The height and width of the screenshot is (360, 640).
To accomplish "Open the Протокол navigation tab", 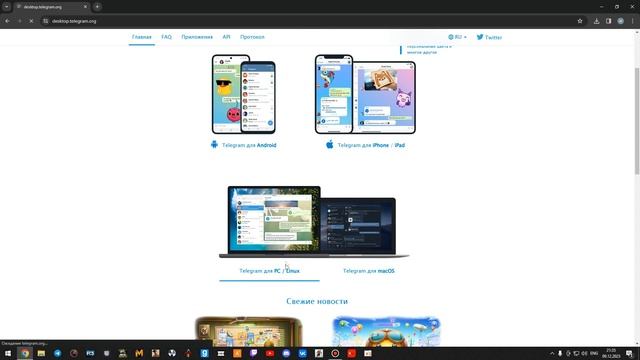I will pos(252,37).
